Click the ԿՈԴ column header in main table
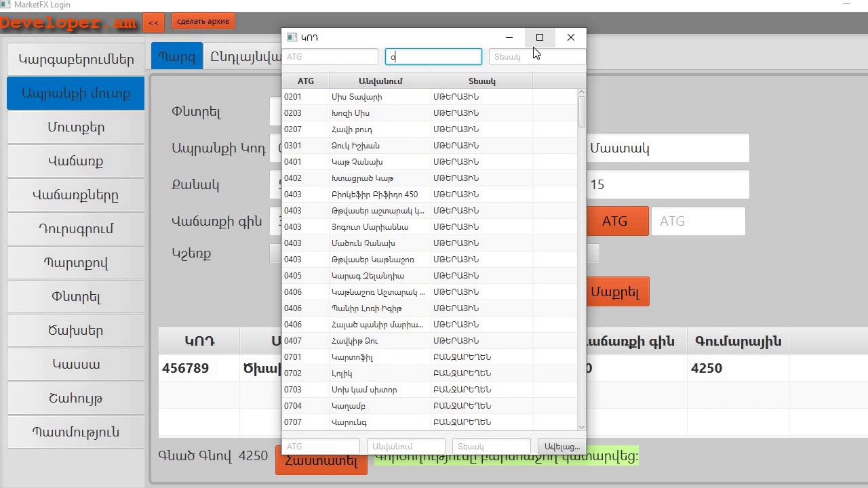This screenshot has height=488, width=868. [x=199, y=341]
